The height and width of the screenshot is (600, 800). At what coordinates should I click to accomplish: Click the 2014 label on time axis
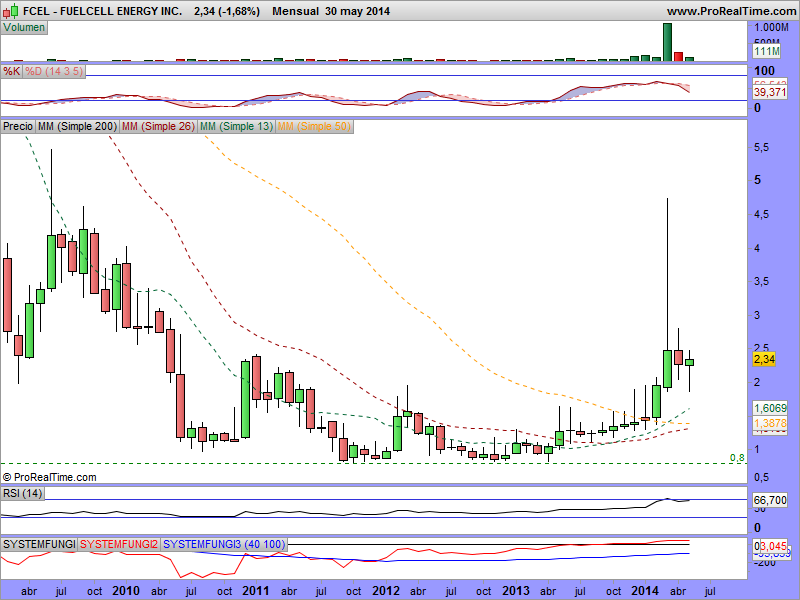point(645,591)
